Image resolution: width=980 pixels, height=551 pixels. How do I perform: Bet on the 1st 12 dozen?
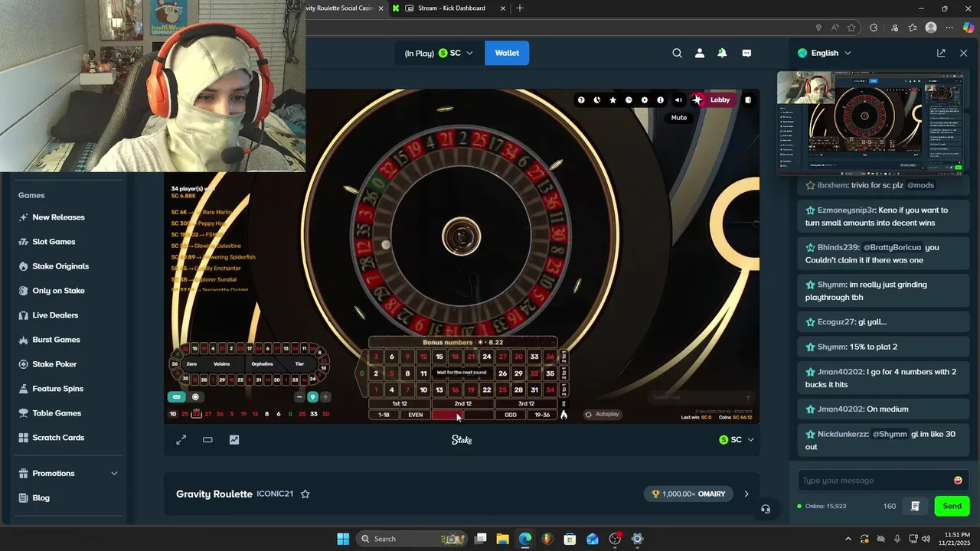pyautogui.click(x=400, y=403)
